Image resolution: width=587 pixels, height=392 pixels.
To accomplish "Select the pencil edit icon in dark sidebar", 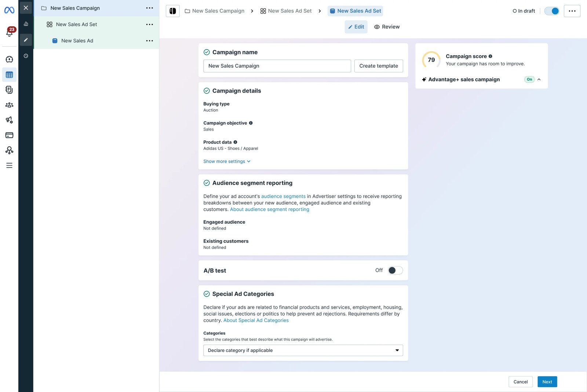I will (x=26, y=40).
